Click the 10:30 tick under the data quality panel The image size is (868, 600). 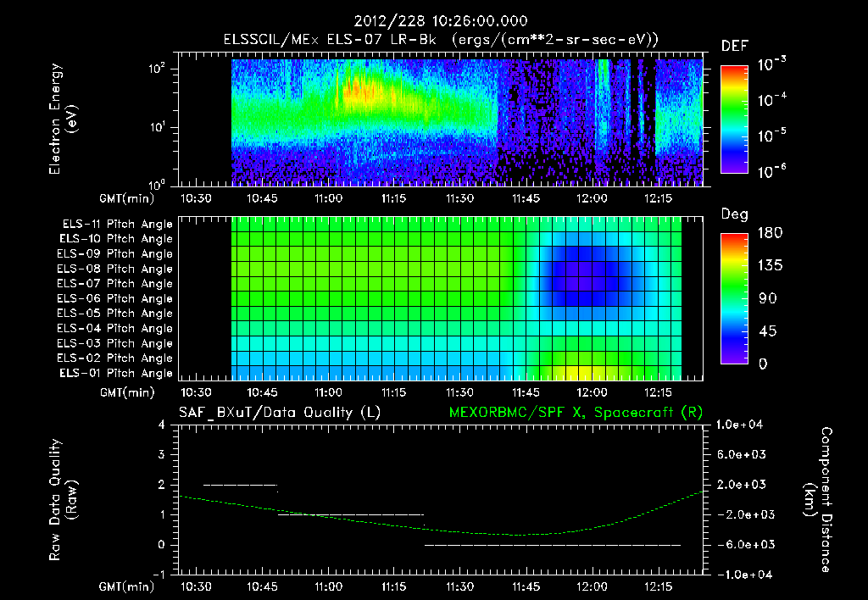pos(196,586)
